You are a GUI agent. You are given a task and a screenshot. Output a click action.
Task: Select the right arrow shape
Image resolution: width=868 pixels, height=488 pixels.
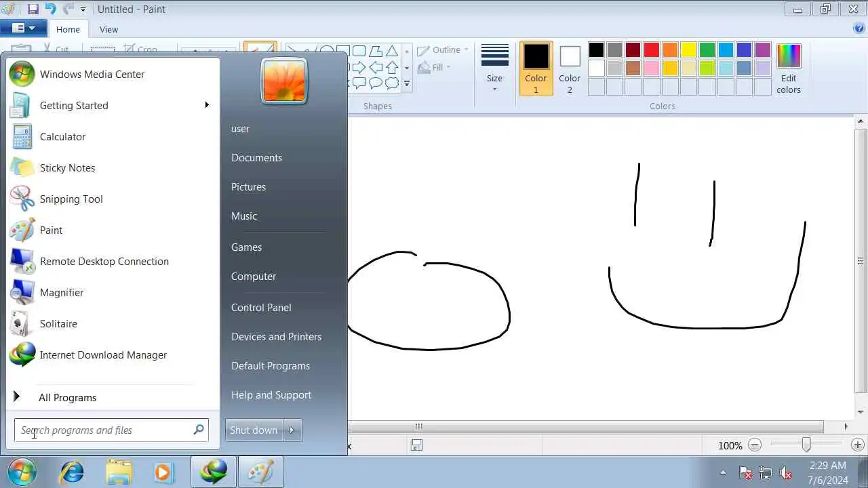pyautogui.click(x=359, y=67)
